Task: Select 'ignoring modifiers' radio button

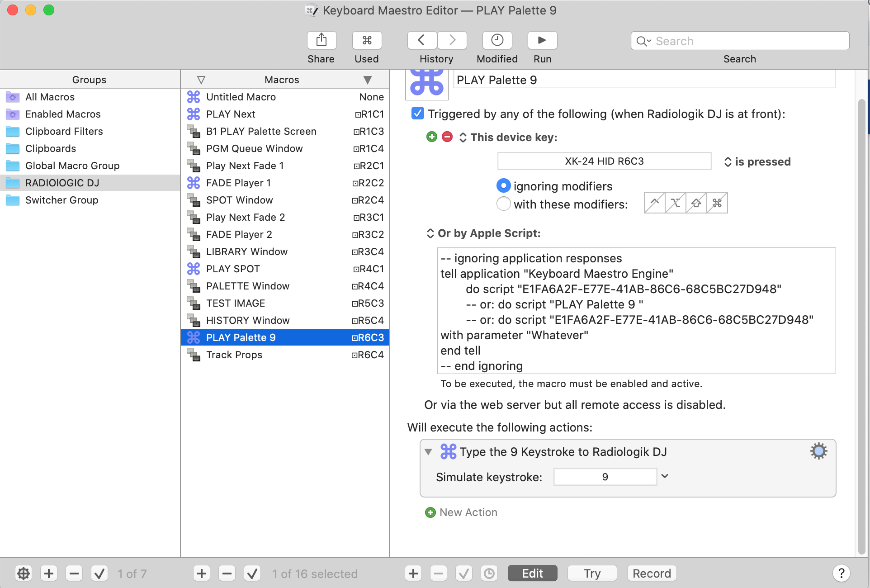Action: pos(503,186)
